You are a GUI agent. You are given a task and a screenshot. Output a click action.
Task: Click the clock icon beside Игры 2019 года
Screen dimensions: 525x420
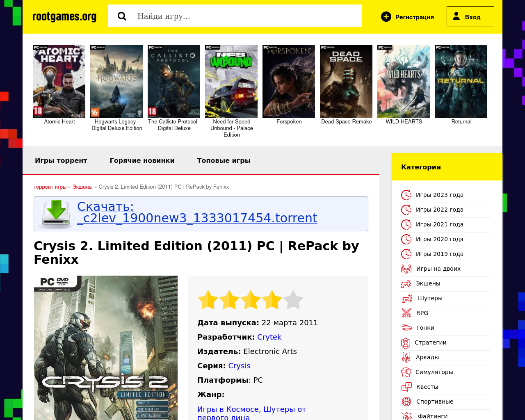(406, 254)
